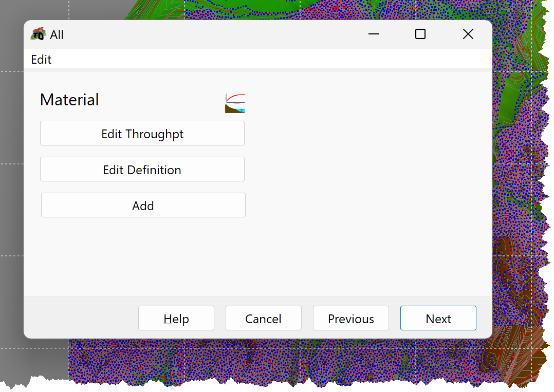
Task: Click the Add button
Action: (x=143, y=205)
